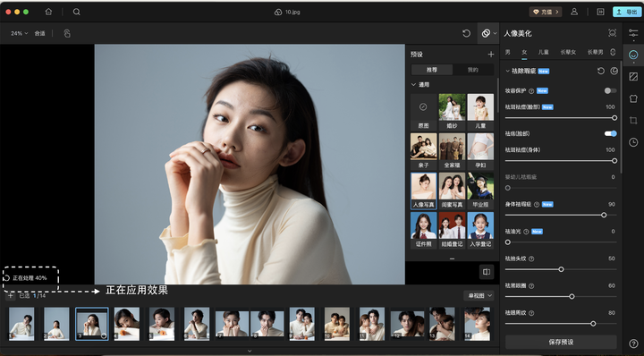
Task: Click the 祛抬头纹 slider handle
Action: (x=561, y=269)
